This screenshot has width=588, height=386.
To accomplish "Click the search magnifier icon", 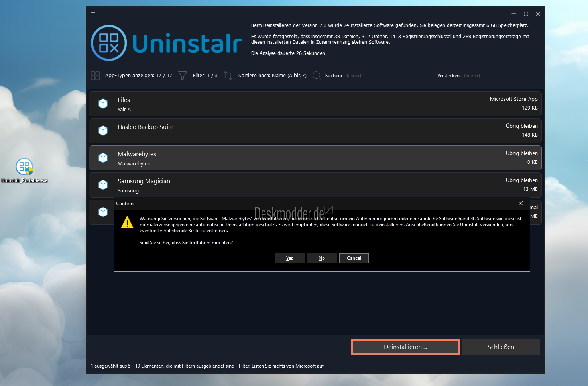I will pyautogui.click(x=317, y=76).
